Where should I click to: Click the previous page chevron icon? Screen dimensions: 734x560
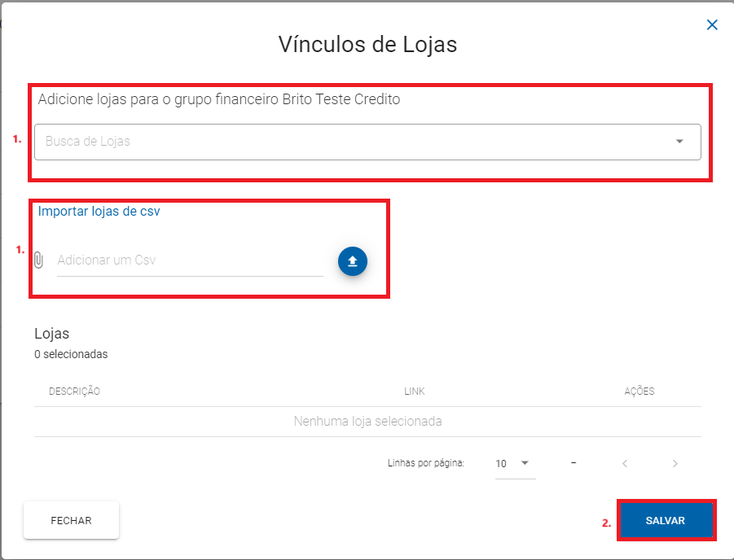625,463
